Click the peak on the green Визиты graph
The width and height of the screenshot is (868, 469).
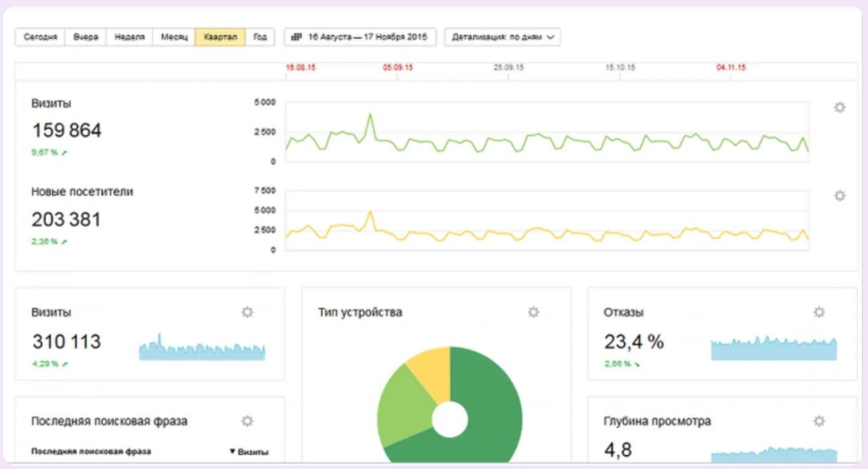point(370,115)
